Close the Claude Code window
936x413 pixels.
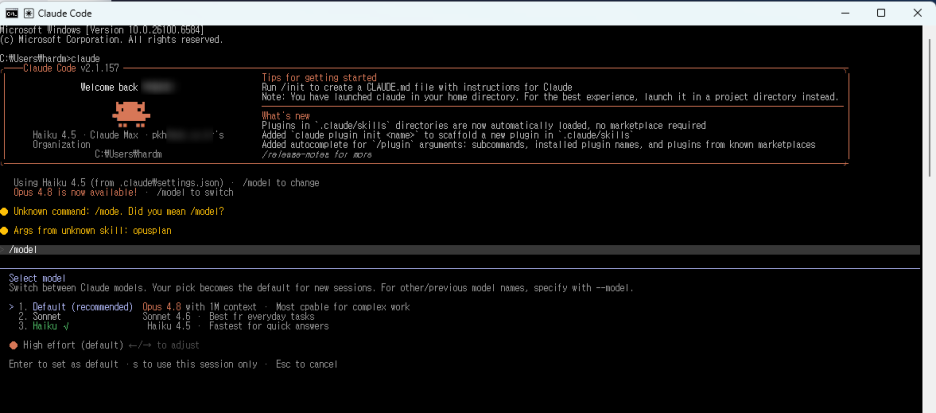tap(917, 13)
